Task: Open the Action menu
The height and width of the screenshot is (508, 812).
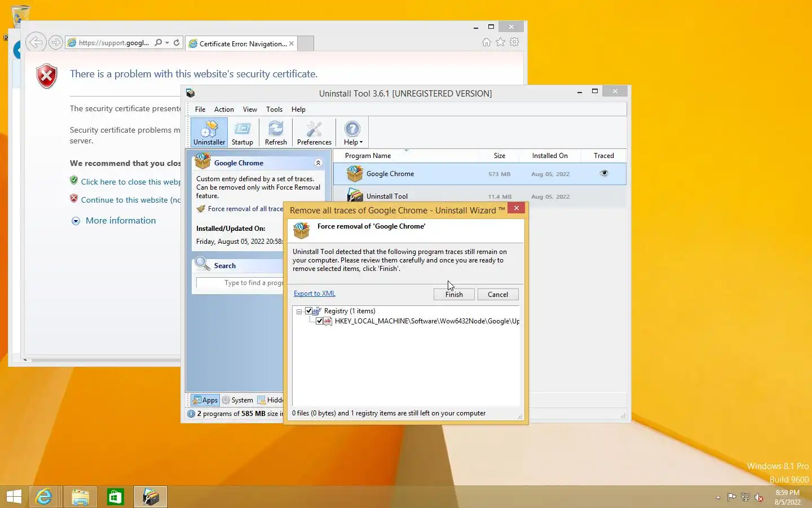Action: pyautogui.click(x=224, y=110)
